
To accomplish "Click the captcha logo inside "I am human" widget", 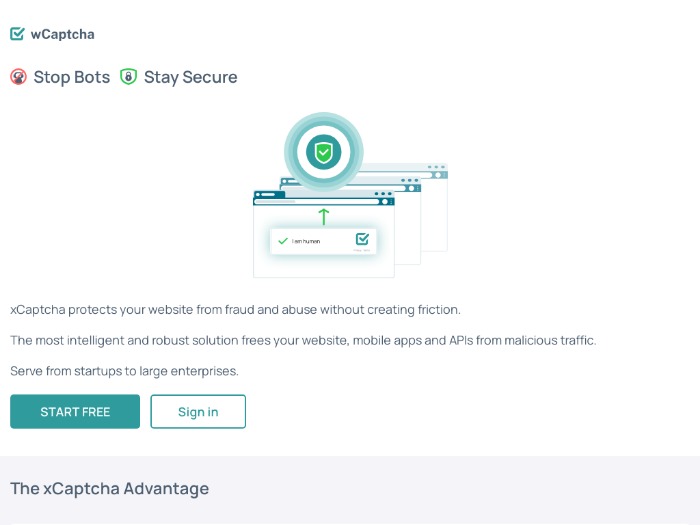I will coord(362,239).
